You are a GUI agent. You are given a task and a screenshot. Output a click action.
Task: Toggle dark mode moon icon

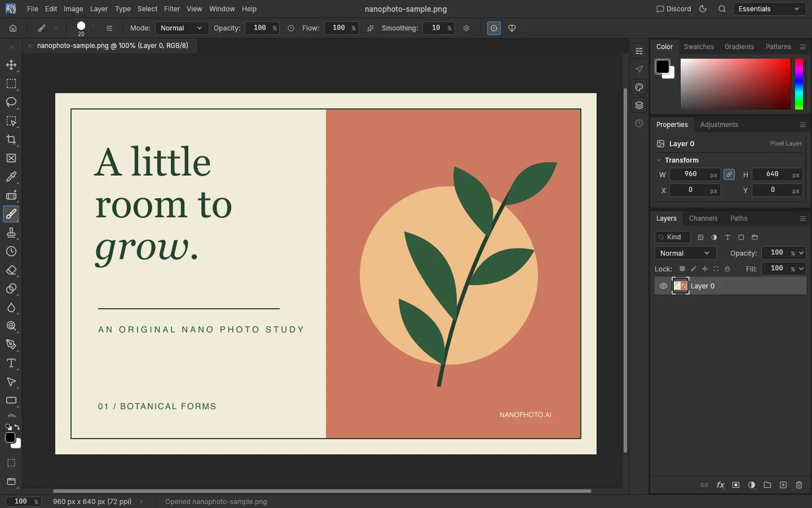pyautogui.click(x=703, y=9)
